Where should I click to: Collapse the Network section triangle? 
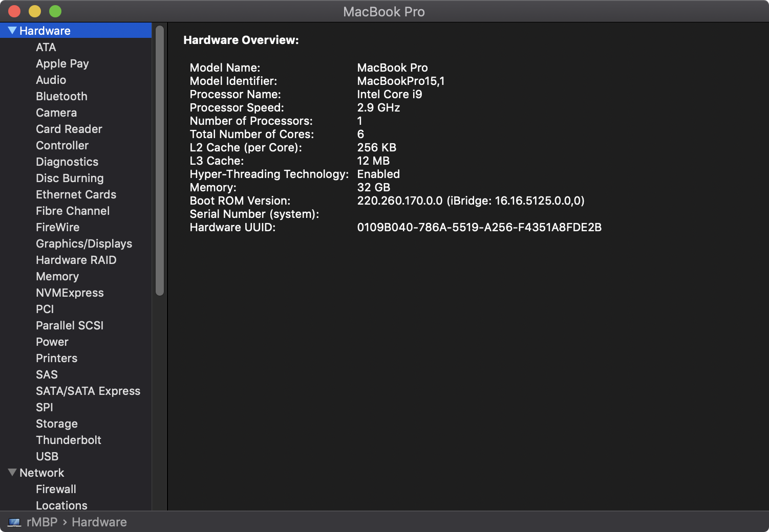pos(12,473)
